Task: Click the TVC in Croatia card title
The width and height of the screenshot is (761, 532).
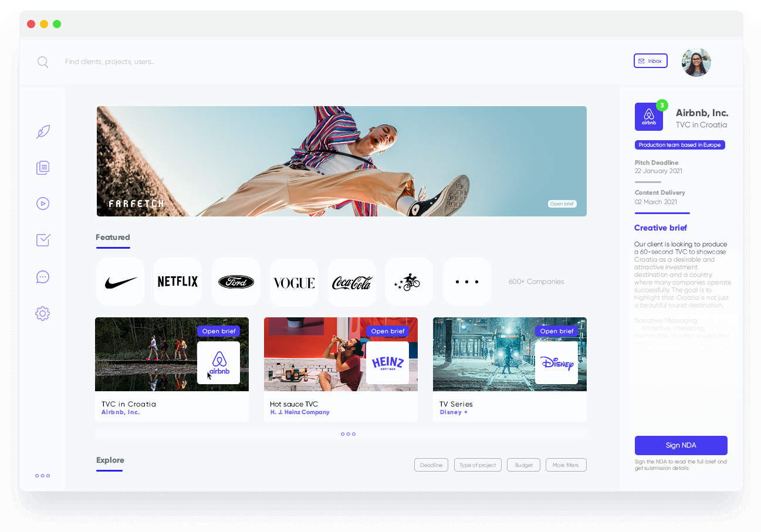Action: (128, 404)
